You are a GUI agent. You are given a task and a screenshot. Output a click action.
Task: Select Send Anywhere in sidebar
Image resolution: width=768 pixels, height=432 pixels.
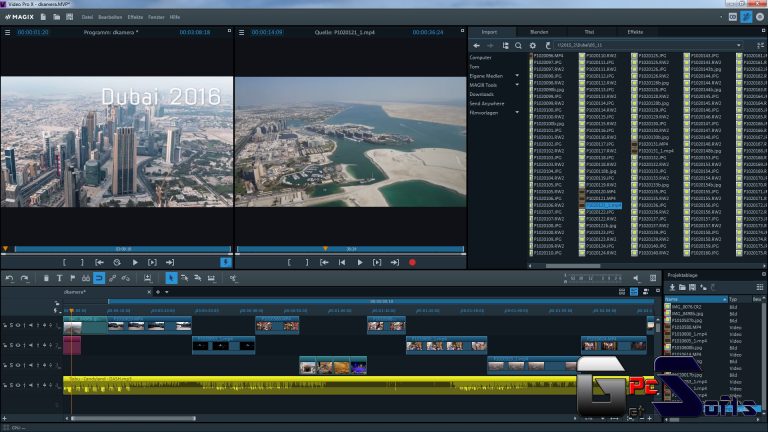pyautogui.click(x=487, y=103)
